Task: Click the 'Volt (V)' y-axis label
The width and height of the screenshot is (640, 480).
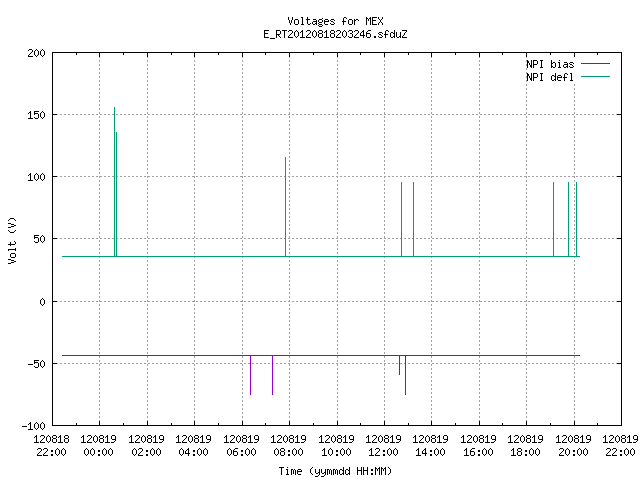Action: [13, 240]
